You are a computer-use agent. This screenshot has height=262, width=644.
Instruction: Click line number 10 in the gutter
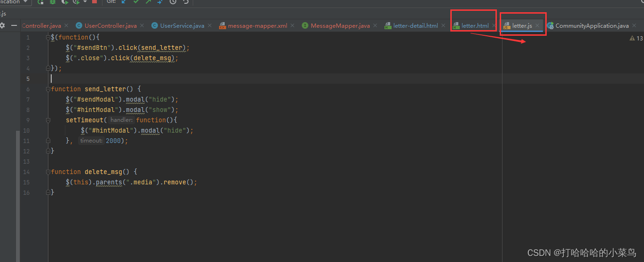click(x=26, y=130)
